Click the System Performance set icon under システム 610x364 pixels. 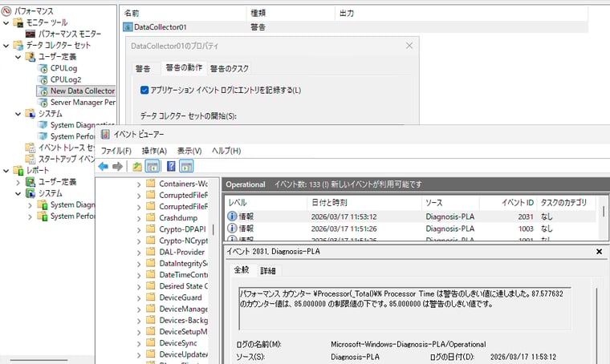click(x=43, y=136)
